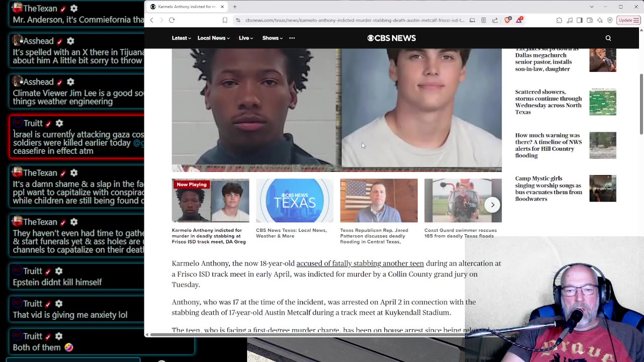The width and height of the screenshot is (644, 362).
Task: Open the tab search chevron in title bar
Action: tap(592, 7)
